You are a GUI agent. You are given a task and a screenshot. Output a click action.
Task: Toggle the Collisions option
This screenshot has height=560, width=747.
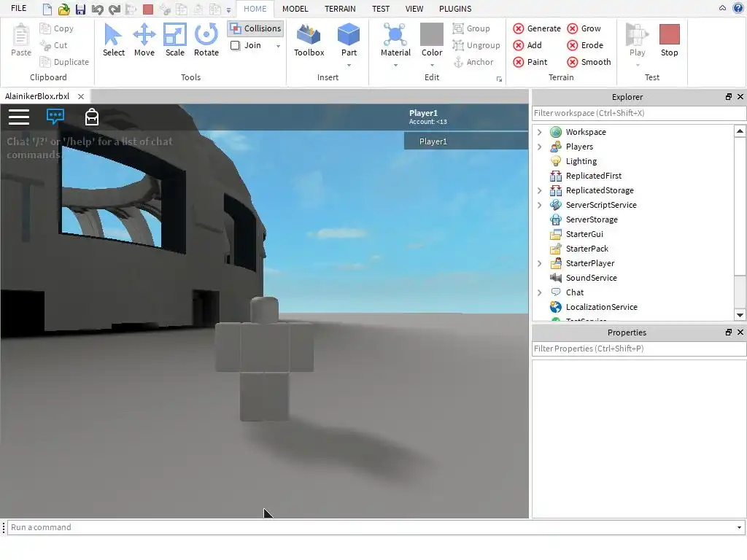pos(256,28)
